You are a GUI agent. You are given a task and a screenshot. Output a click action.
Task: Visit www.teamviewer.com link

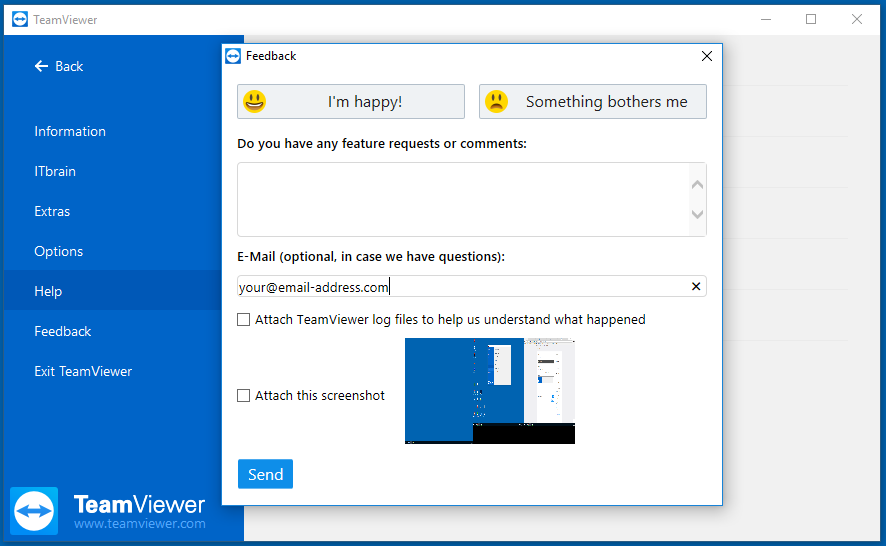(140, 523)
